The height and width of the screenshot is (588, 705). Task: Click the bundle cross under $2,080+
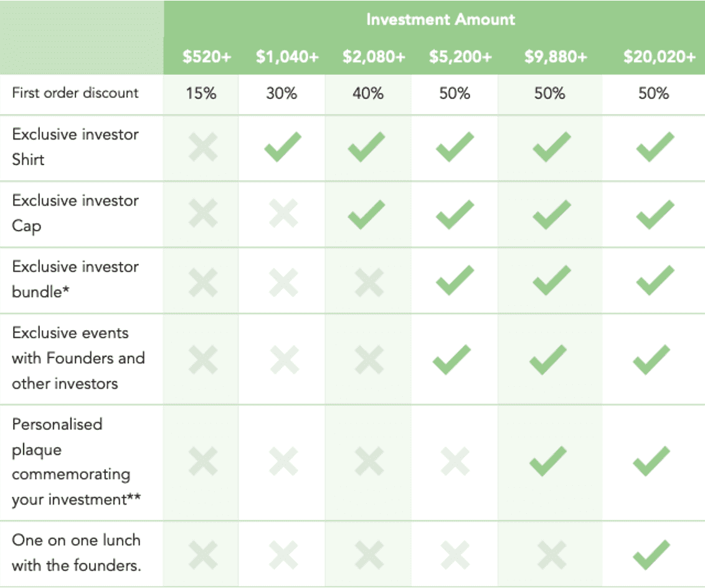pos(369,282)
